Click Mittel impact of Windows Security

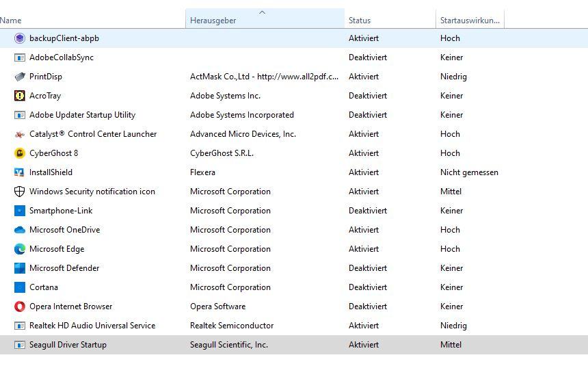(451, 192)
